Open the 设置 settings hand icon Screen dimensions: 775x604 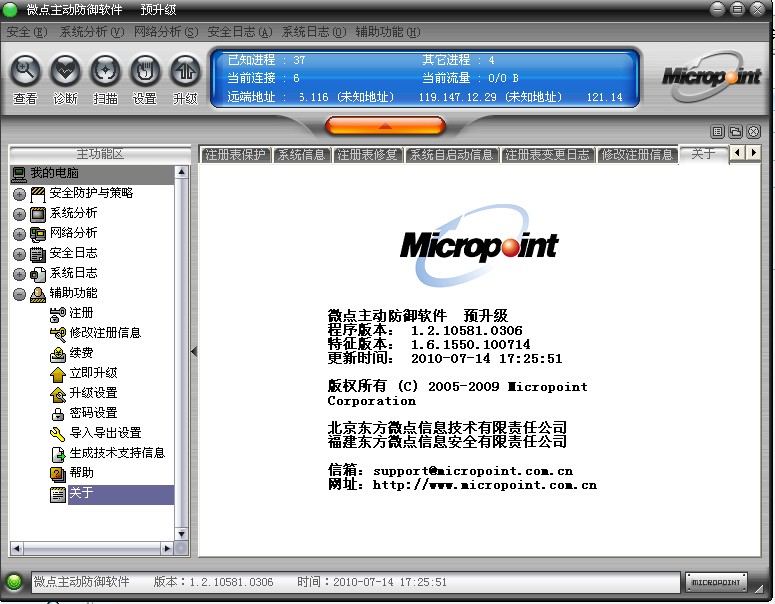[x=145, y=71]
